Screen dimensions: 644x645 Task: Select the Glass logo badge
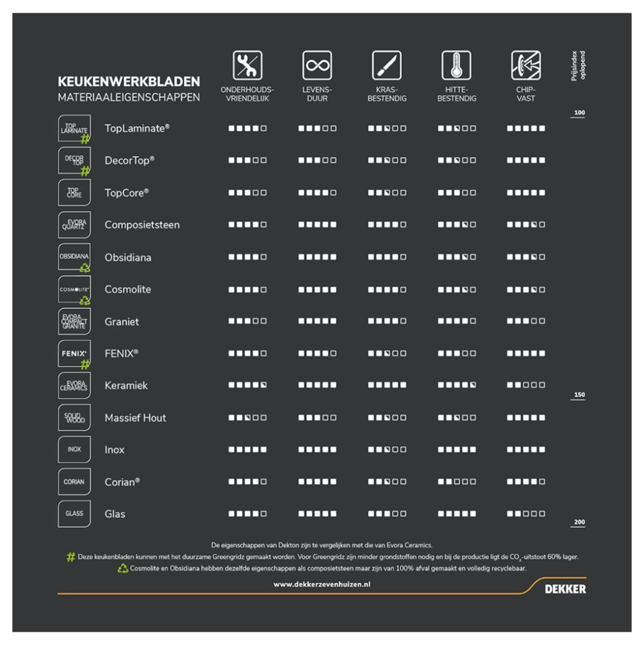click(74, 514)
